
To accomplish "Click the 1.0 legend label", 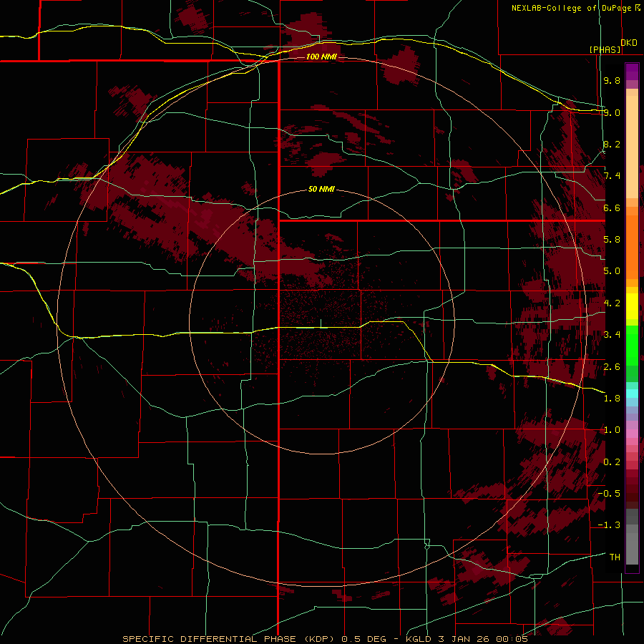I will (x=612, y=430).
